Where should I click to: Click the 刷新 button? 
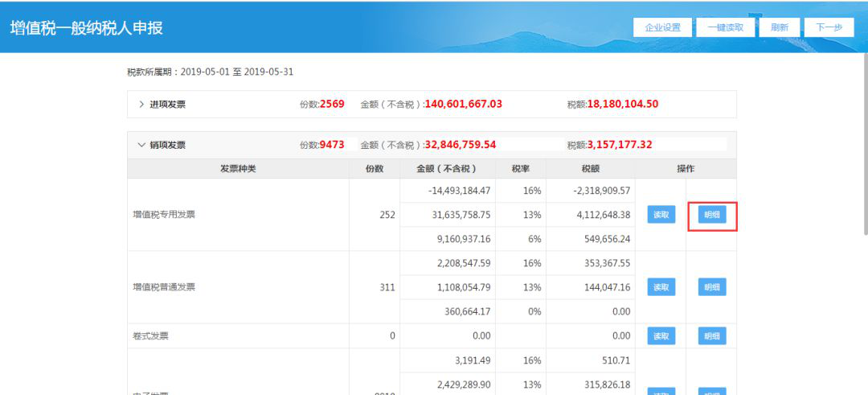coord(779,27)
